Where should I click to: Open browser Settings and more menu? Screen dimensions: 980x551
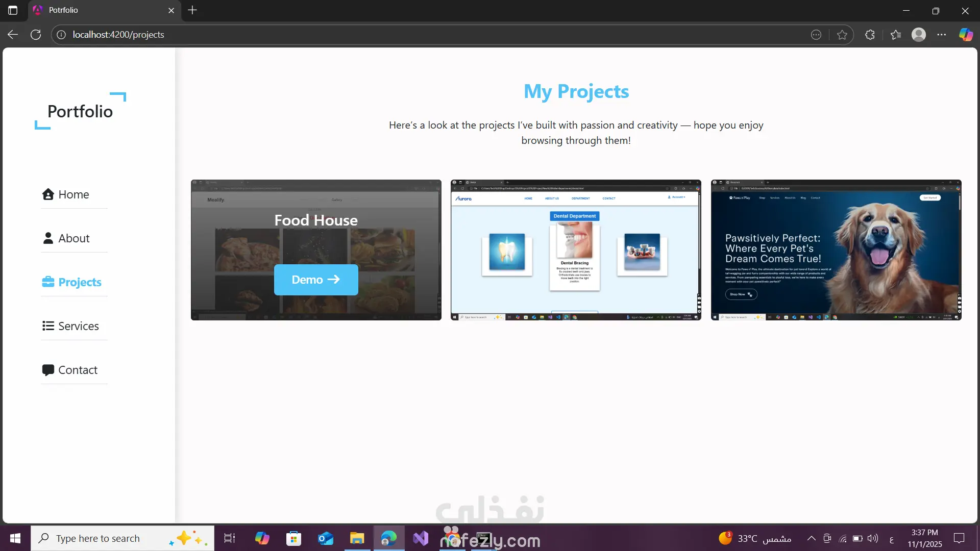pyautogui.click(x=942, y=35)
